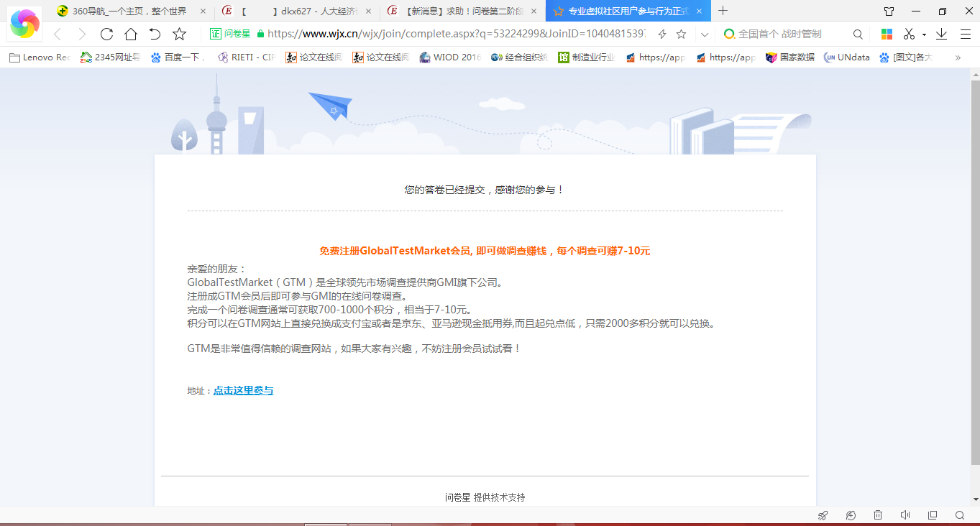Click the overlapping-squares window icon in status bar
Image resolution: width=980 pixels, height=526 pixels.
933,515
